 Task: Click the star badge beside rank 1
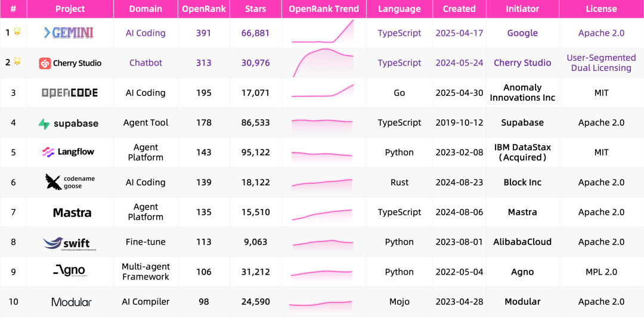pyautogui.click(x=17, y=31)
